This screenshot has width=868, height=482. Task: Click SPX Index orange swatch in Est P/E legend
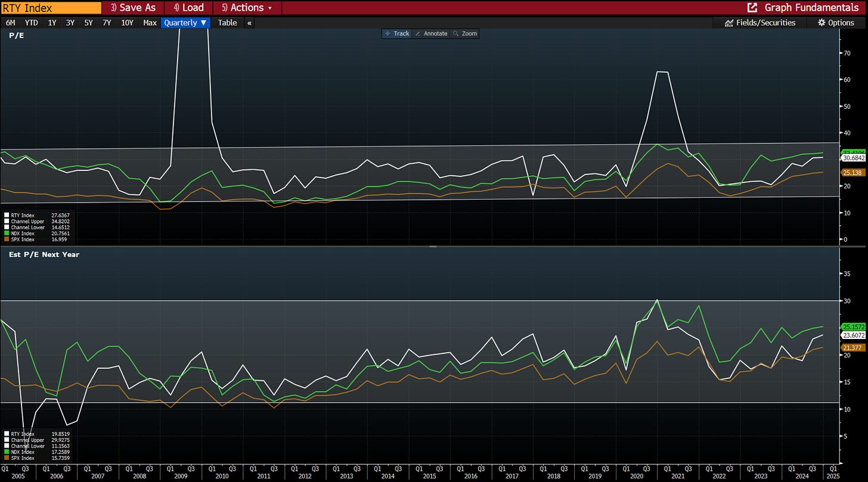(x=6, y=459)
